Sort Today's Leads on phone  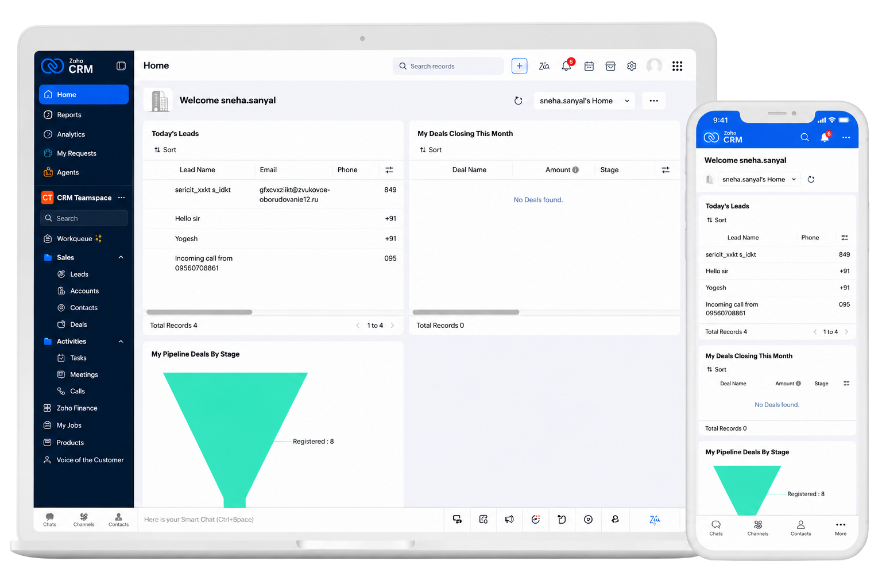tap(717, 220)
